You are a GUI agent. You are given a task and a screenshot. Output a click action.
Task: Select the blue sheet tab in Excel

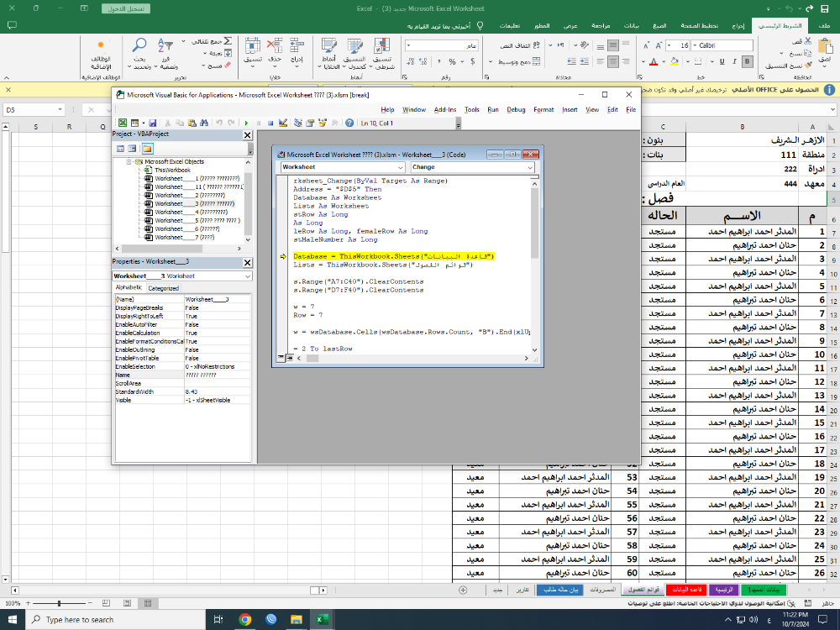point(559,590)
